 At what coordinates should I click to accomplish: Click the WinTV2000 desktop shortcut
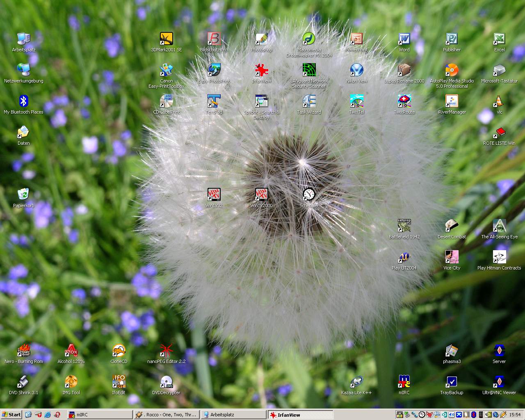261,195
